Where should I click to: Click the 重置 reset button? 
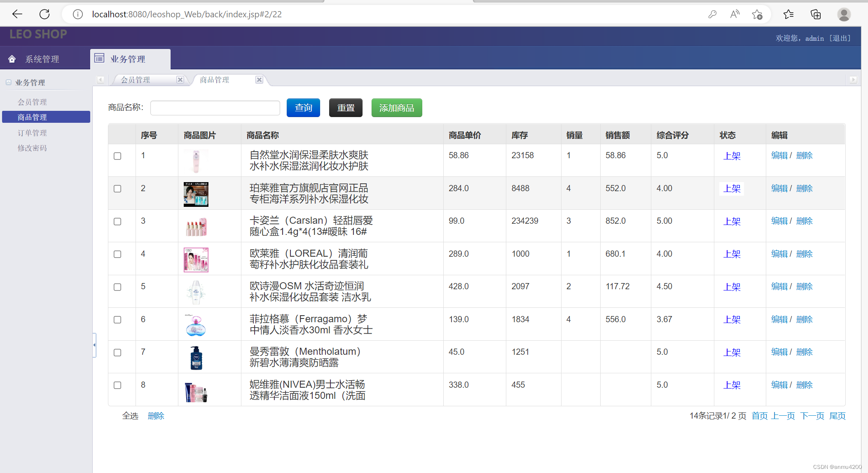[x=346, y=108]
